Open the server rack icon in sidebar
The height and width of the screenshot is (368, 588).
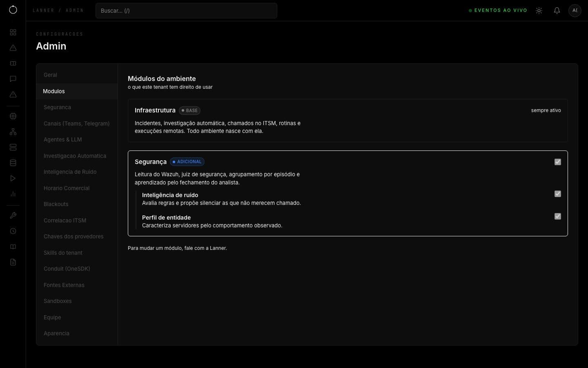point(13,147)
